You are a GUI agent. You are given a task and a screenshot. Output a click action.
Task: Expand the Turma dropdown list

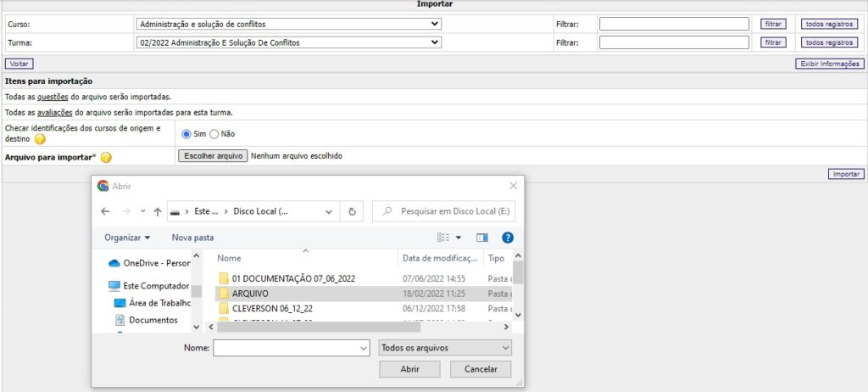point(288,42)
